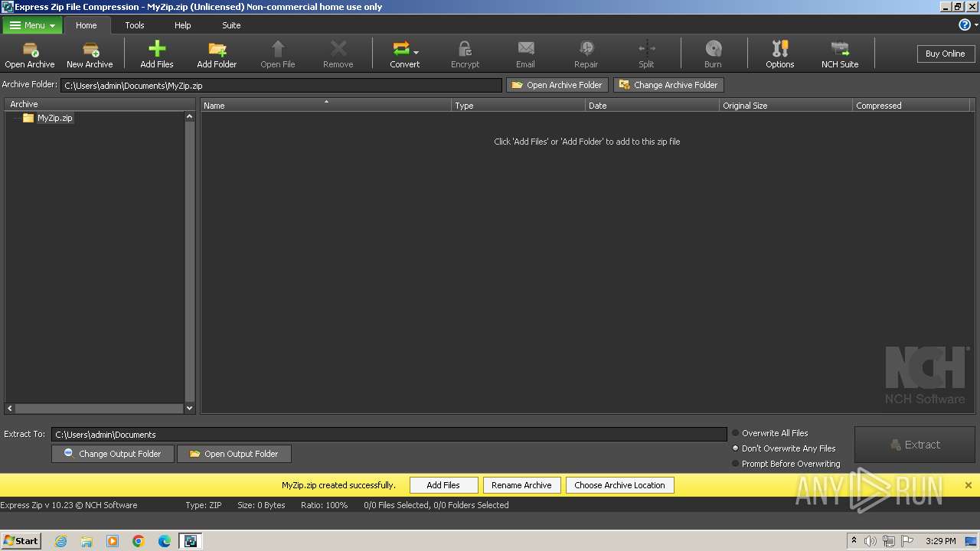Open Windows Explorer from the taskbar
This screenshot has height=551, width=980.
pos(87,541)
